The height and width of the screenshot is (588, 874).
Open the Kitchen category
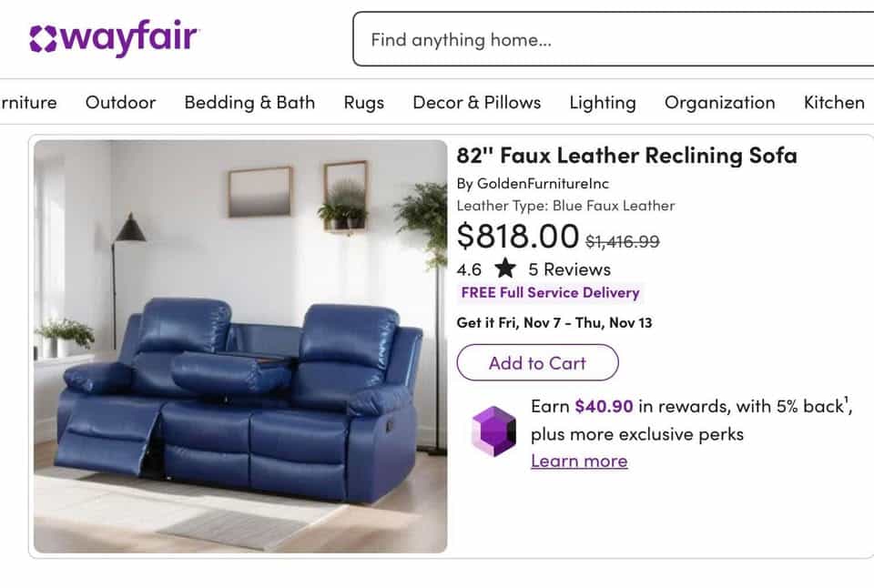click(x=834, y=103)
